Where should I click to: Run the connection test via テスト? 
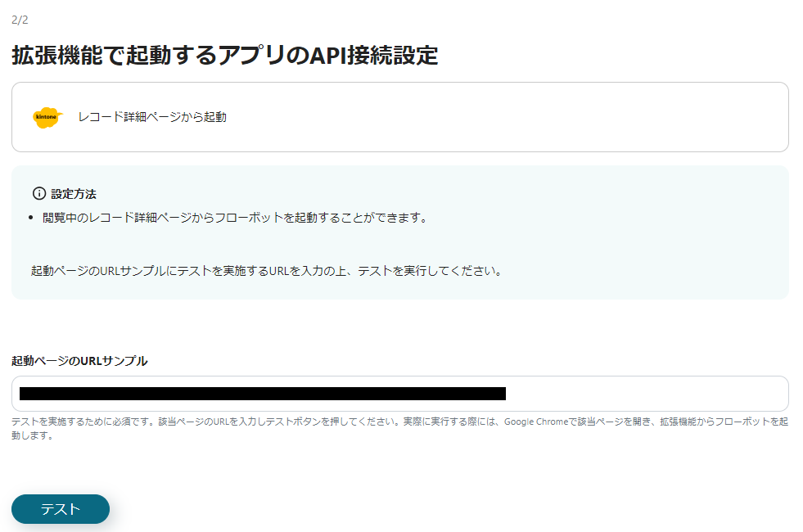click(x=60, y=509)
